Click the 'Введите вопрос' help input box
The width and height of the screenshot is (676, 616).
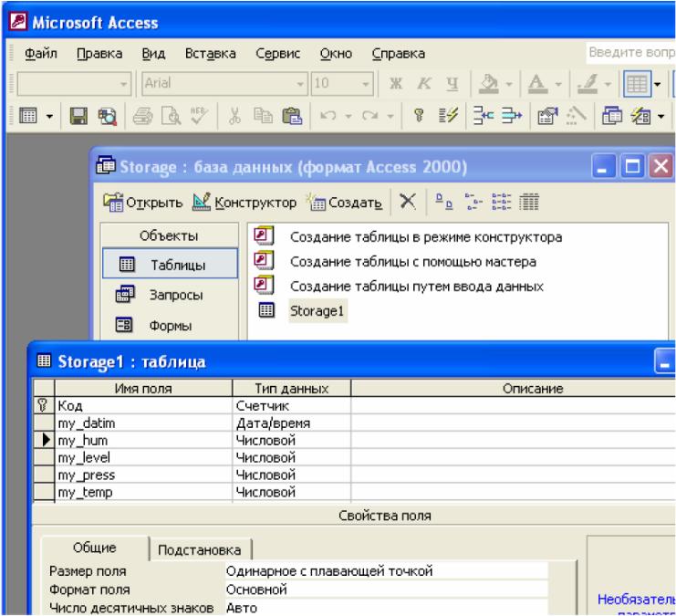point(630,53)
